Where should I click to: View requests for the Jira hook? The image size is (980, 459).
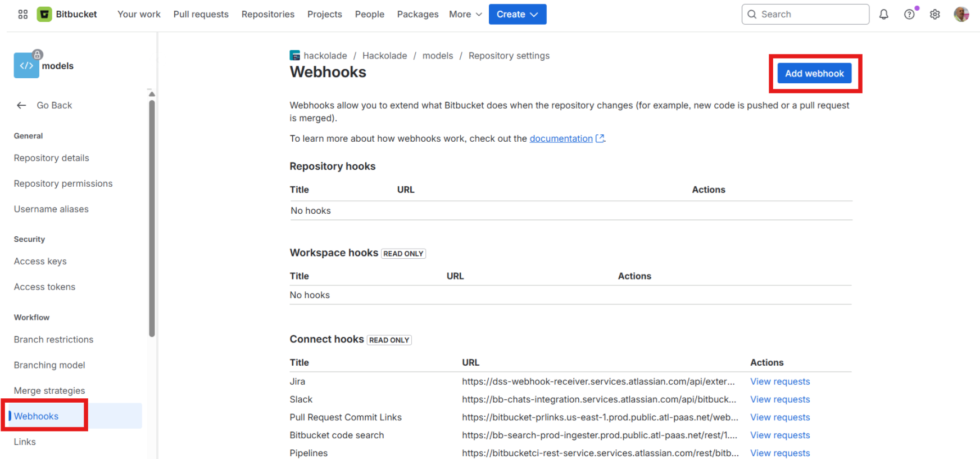pyautogui.click(x=780, y=381)
